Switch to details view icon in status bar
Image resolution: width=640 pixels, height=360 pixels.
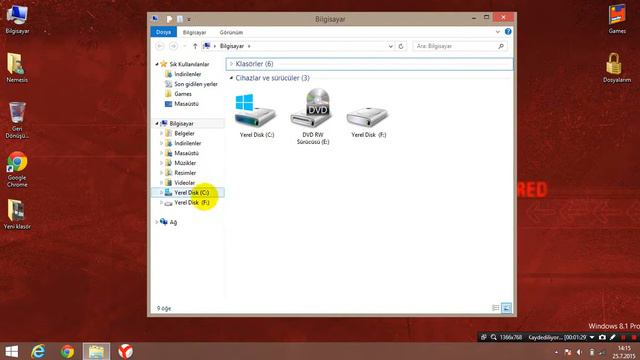point(496,308)
